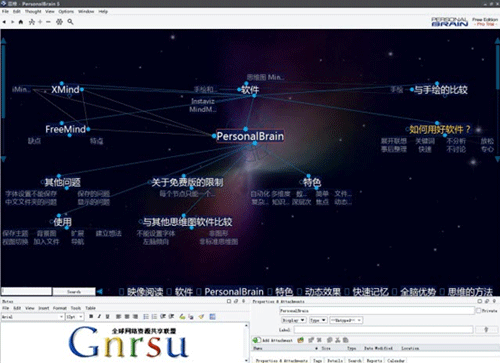Viewport: 500px width, 363px height.
Task: Click the Notes pane vertical scrollbar
Action: click(x=247, y=342)
